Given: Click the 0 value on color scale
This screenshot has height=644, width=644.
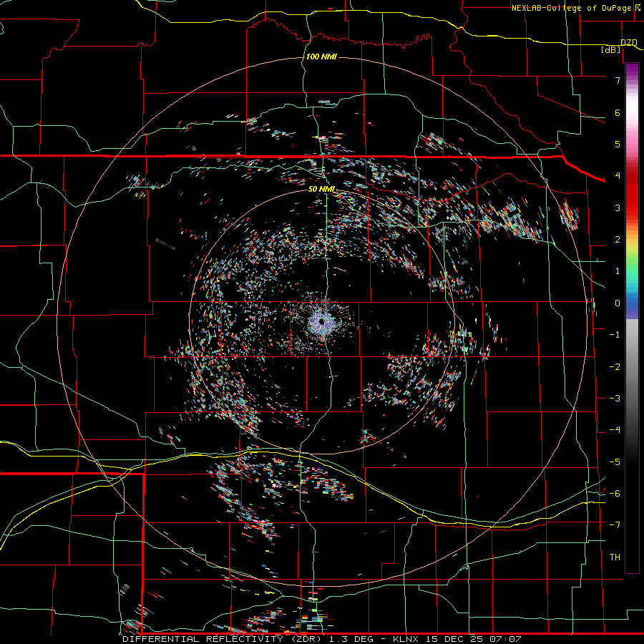Looking at the screenshot, I should tap(618, 303).
